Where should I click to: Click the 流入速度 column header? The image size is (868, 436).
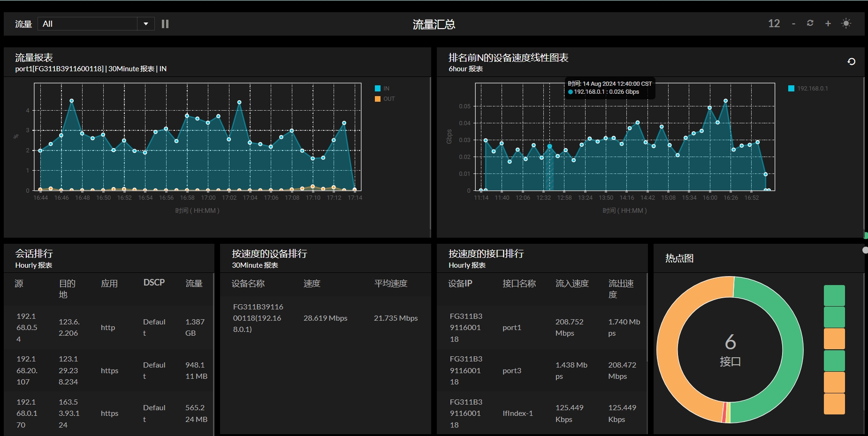coord(572,284)
